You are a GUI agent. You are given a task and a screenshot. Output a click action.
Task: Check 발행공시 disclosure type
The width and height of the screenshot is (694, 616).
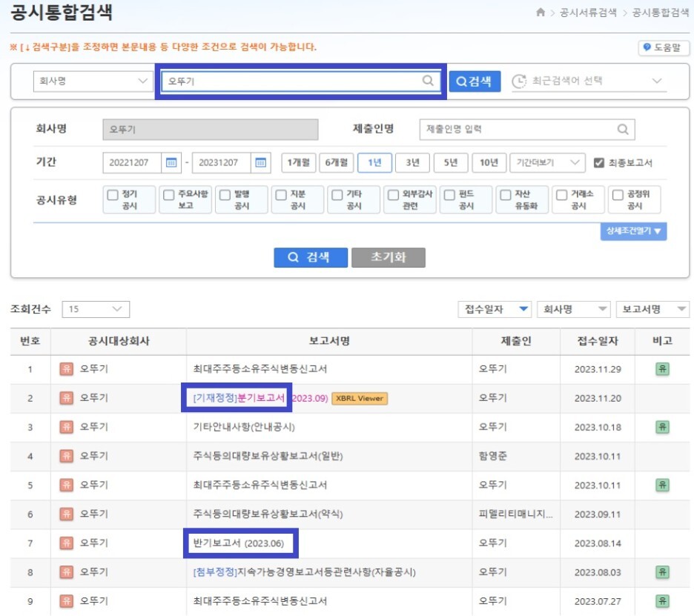tap(225, 195)
